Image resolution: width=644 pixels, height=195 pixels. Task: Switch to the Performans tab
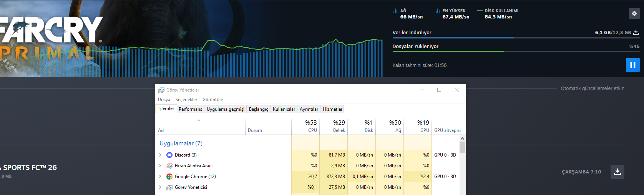[190, 109]
